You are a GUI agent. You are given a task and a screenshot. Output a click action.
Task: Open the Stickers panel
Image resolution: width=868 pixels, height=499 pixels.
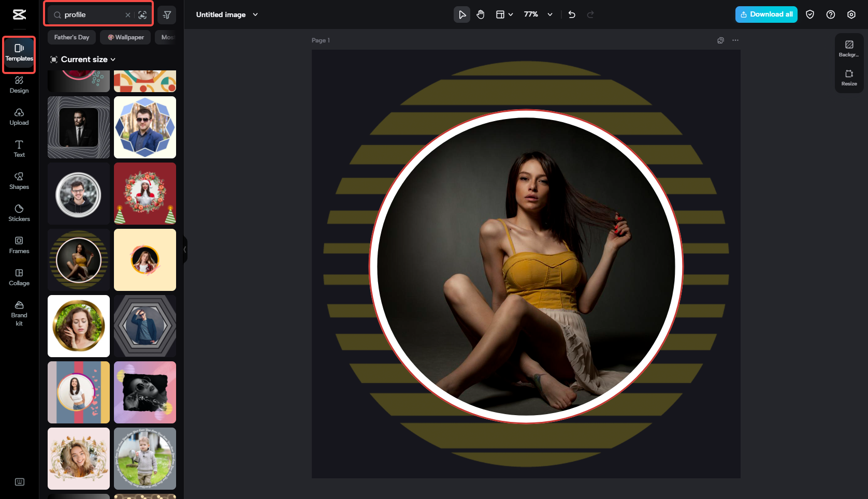coord(19,213)
